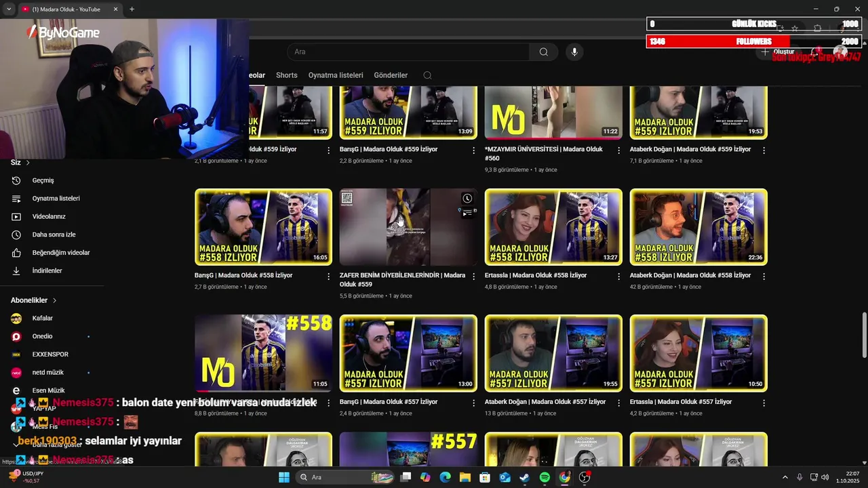Open Outlook from the taskbar
Viewport: 868px width, 488px height.
click(505, 477)
